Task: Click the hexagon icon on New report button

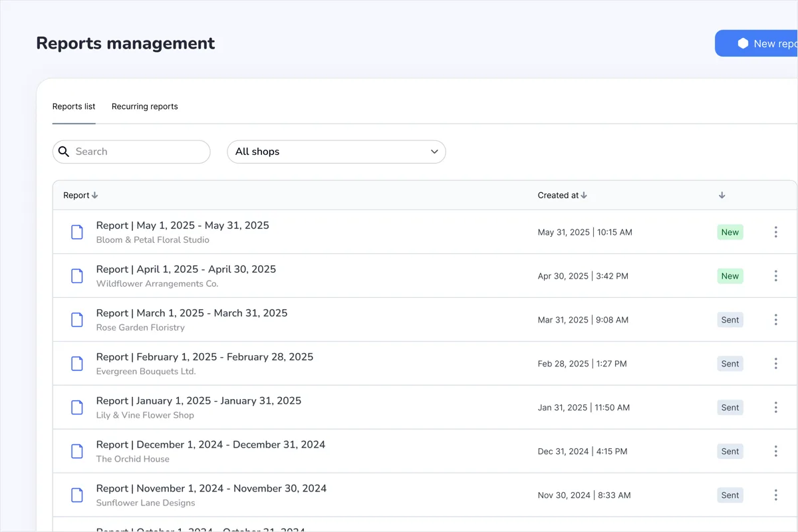Action: point(743,43)
